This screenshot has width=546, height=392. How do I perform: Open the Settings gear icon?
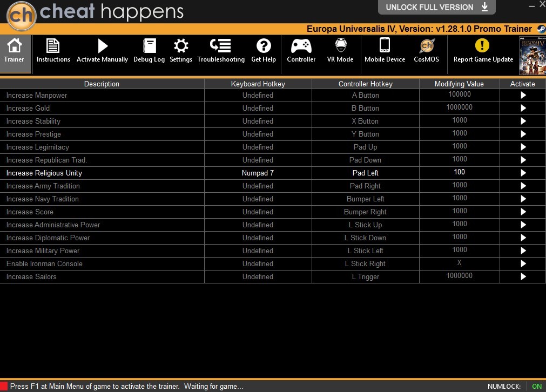tap(181, 45)
